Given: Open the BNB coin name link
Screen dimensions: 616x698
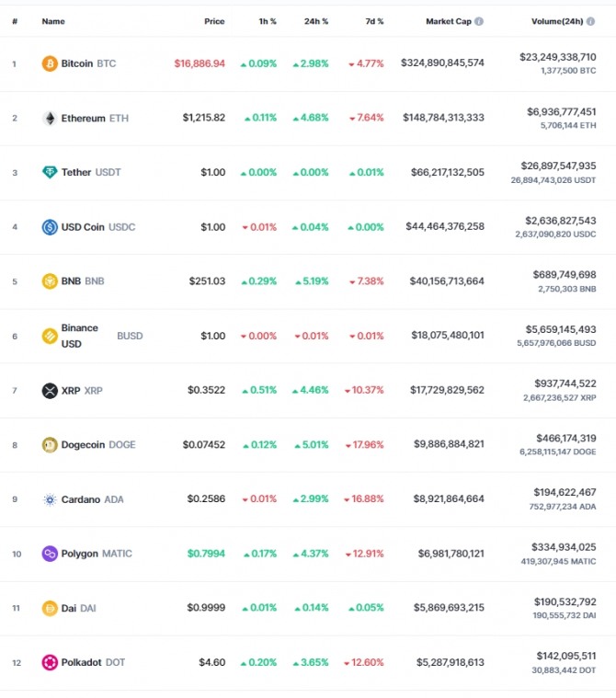Looking at the screenshot, I should pos(73,281).
